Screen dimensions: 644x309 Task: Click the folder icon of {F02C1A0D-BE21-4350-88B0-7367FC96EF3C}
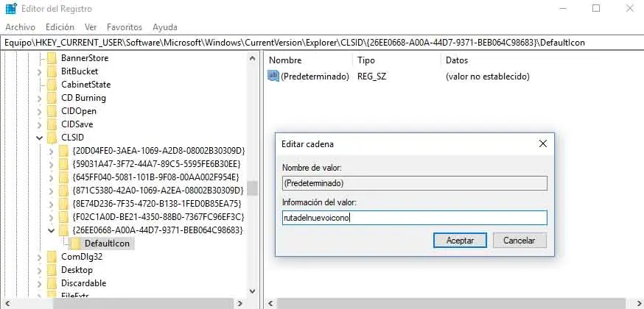63,217
